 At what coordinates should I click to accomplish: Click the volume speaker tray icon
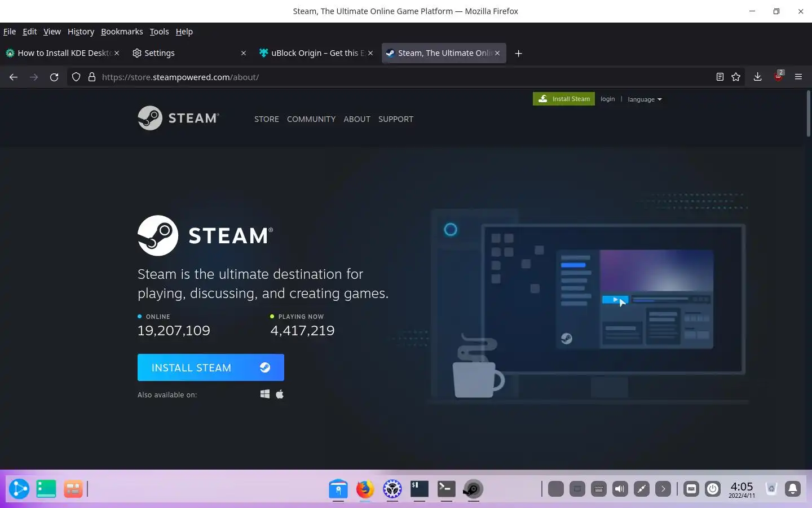pos(620,489)
